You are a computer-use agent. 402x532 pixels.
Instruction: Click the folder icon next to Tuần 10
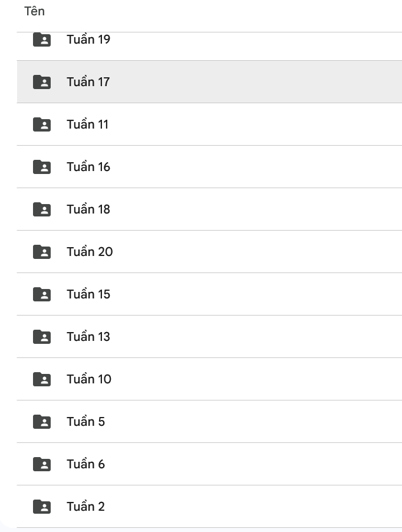tap(42, 379)
